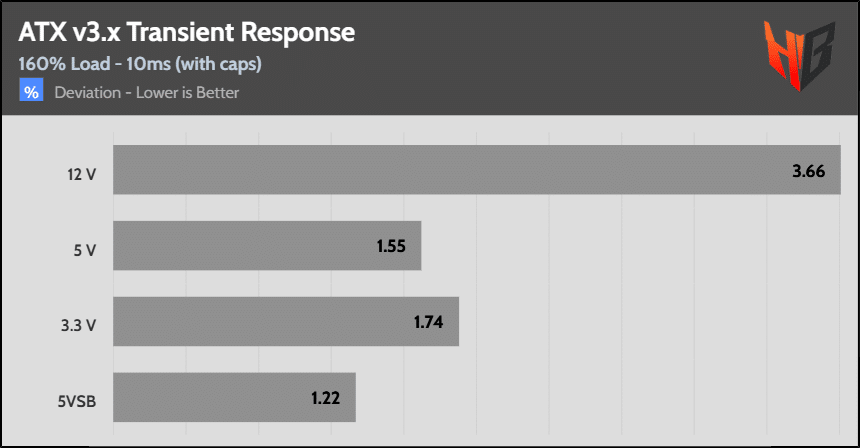The width and height of the screenshot is (860, 448).
Task: Click the 5 V axis label
Action: [85, 247]
